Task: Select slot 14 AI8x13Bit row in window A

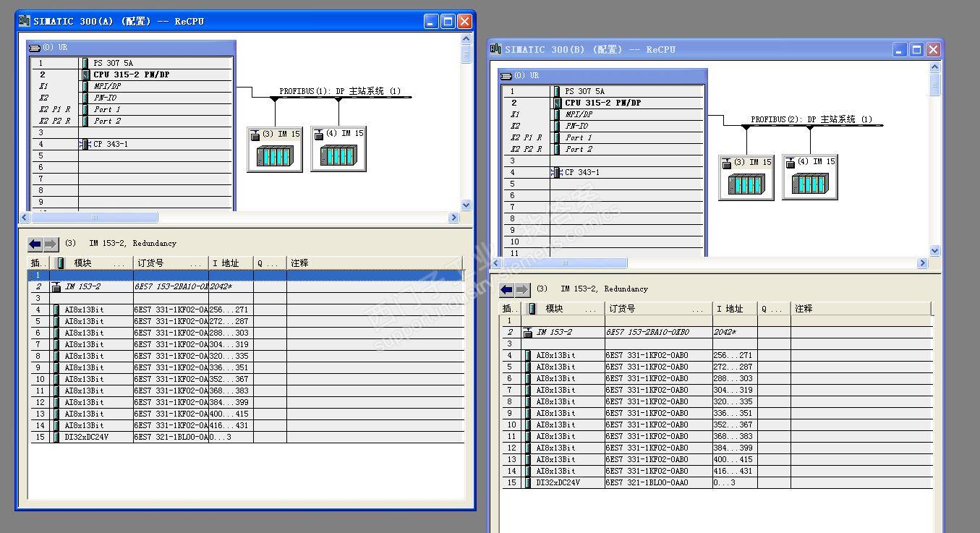Action: pos(246,425)
